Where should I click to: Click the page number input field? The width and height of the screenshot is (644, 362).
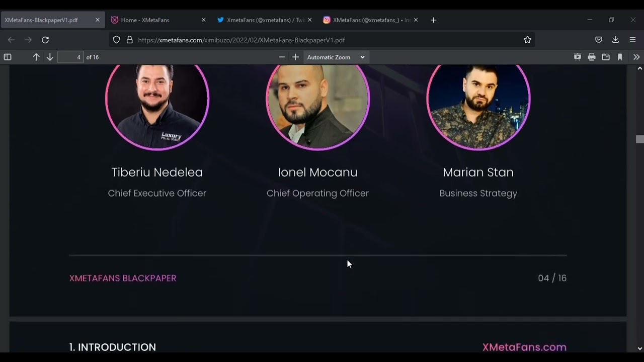[70, 57]
